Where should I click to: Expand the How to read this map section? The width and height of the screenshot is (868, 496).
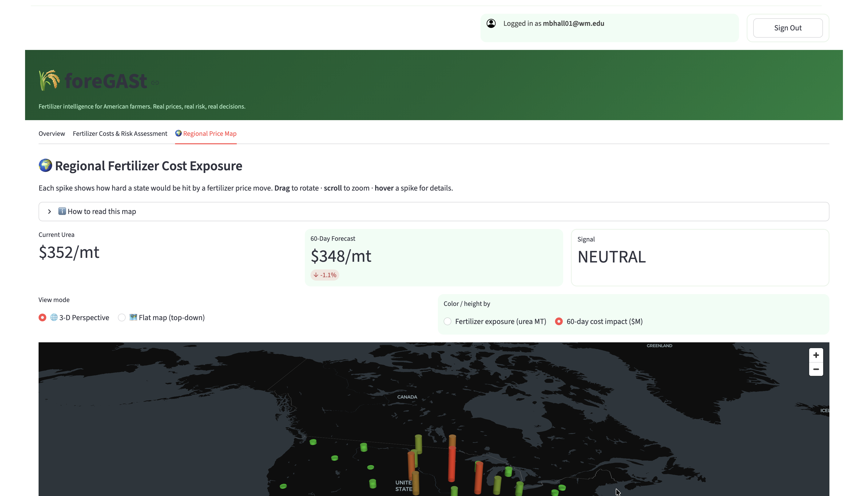(x=102, y=212)
